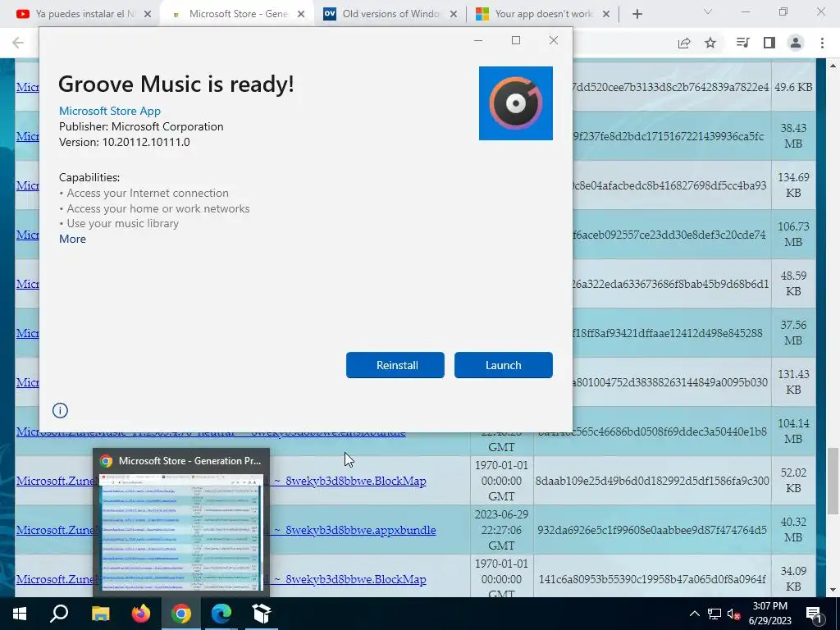Click App Installer icon in taskbar
This screenshot has height=630, width=840.
click(x=262, y=614)
